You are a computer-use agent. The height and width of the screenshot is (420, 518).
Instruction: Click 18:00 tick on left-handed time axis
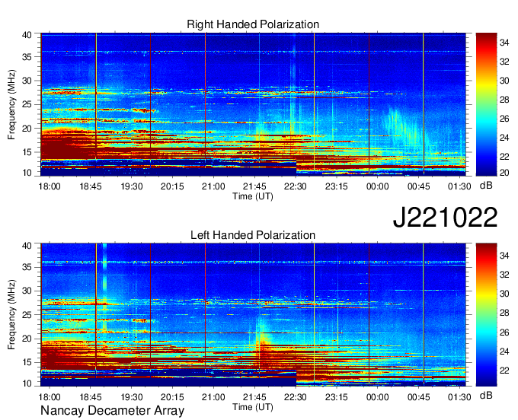pyautogui.click(x=50, y=397)
